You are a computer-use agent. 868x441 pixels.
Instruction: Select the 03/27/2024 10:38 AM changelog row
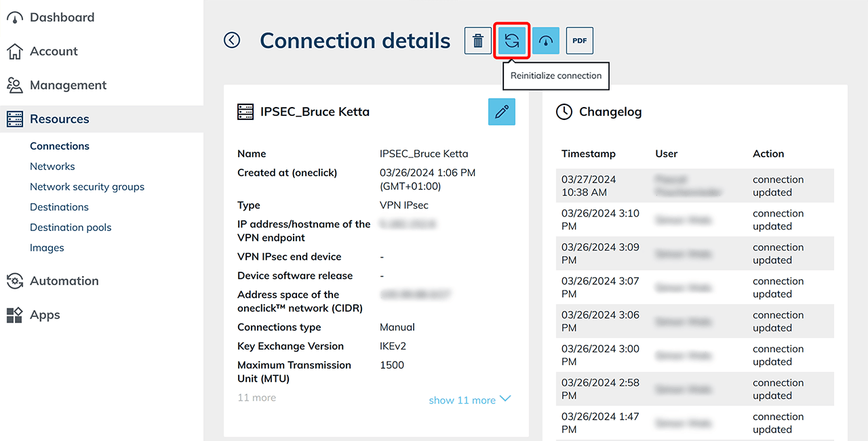tap(694, 186)
